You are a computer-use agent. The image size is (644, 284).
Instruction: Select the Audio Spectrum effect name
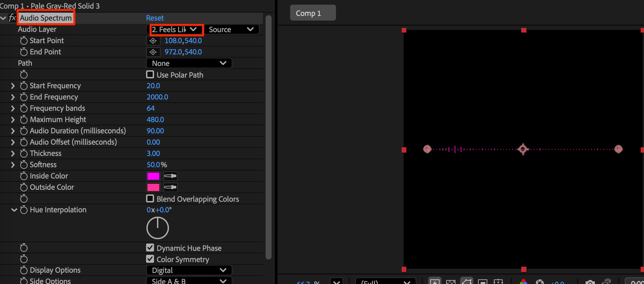point(46,18)
